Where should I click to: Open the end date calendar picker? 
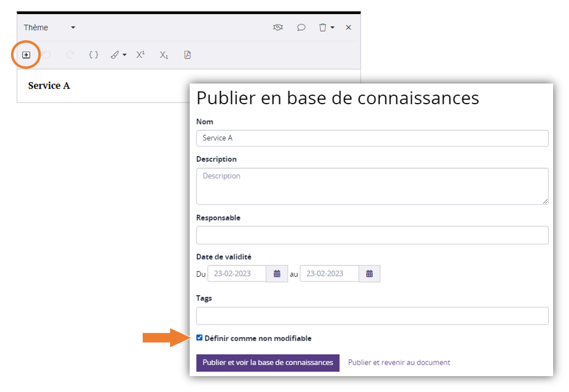370,274
